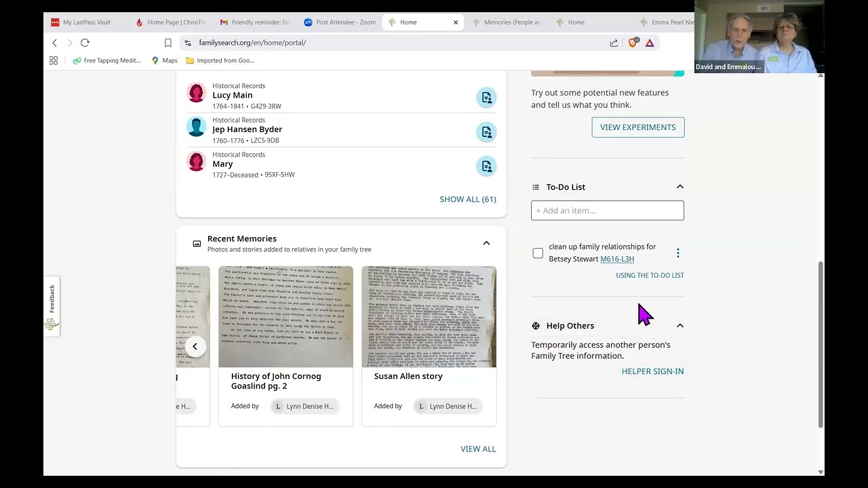Image resolution: width=868 pixels, height=488 pixels.
Task: Collapse the Recent Memories section
Action: 486,243
